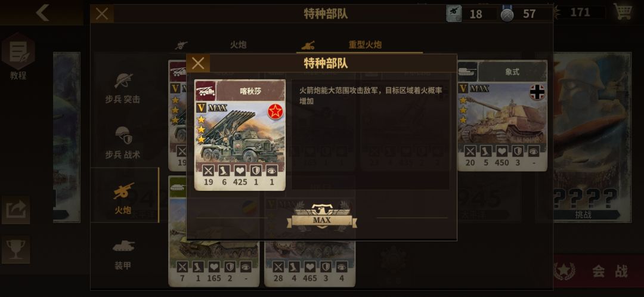Open the trophy achievements icon
The width and height of the screenshot is (644, 297).
16,249
